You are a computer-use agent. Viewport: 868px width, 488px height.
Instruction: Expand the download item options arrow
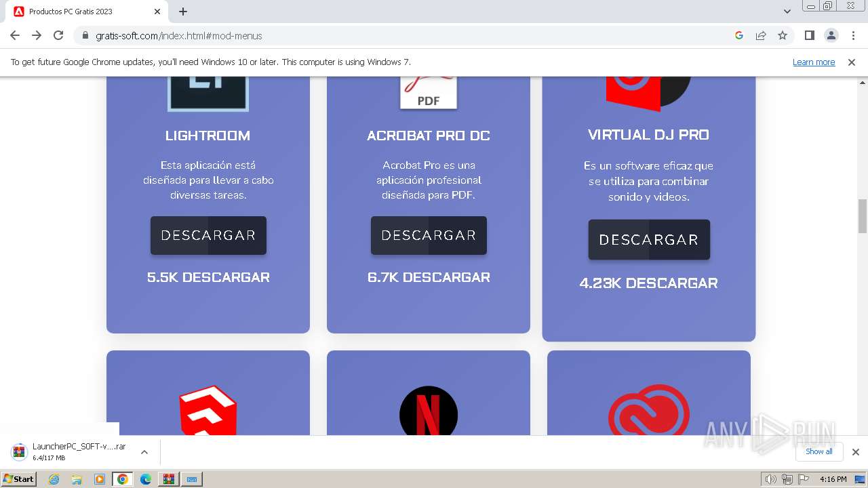click(x=144, y=452)
